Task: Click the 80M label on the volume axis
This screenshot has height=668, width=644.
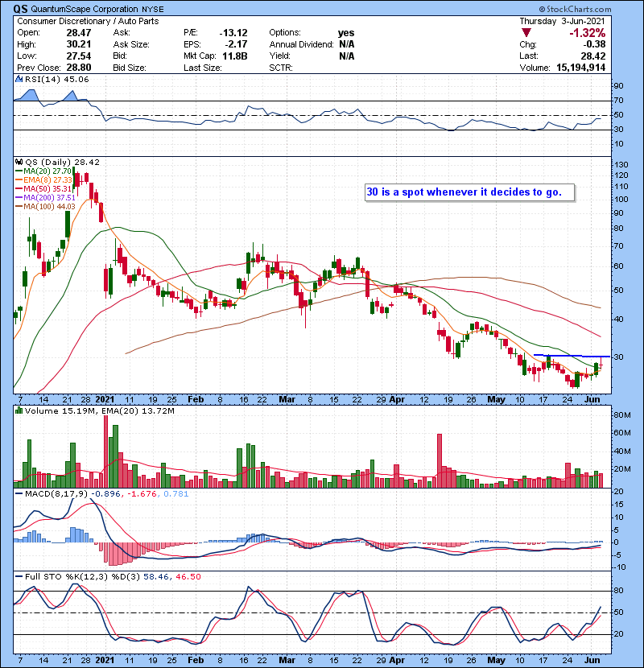Action: pyautogui.click(x=622, y=415)
